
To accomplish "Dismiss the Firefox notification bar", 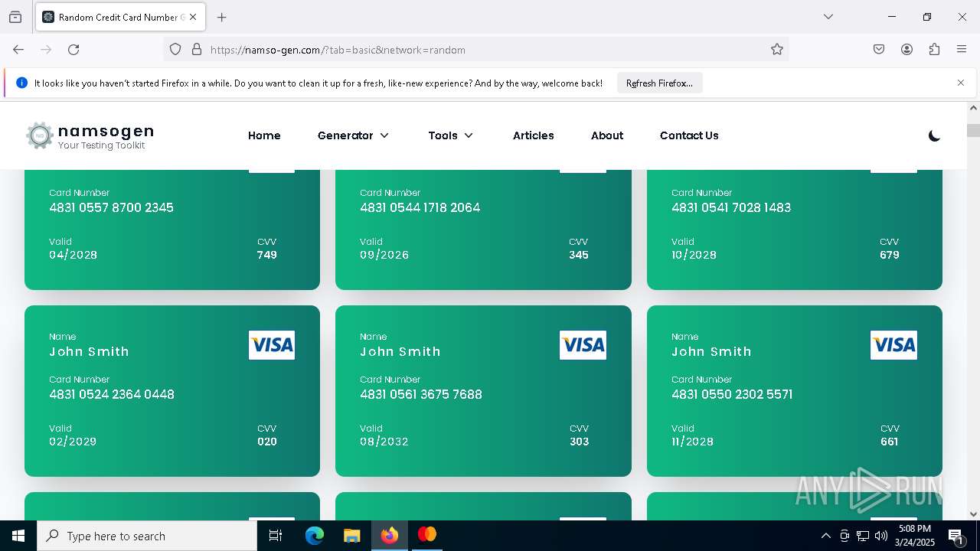I will pyautogui.click(x=961, y=83).
